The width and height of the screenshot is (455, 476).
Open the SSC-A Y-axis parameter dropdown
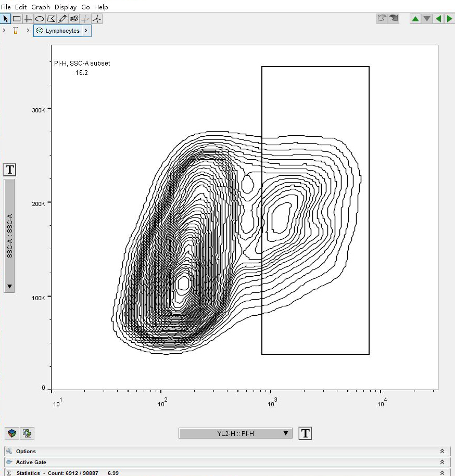9,236
